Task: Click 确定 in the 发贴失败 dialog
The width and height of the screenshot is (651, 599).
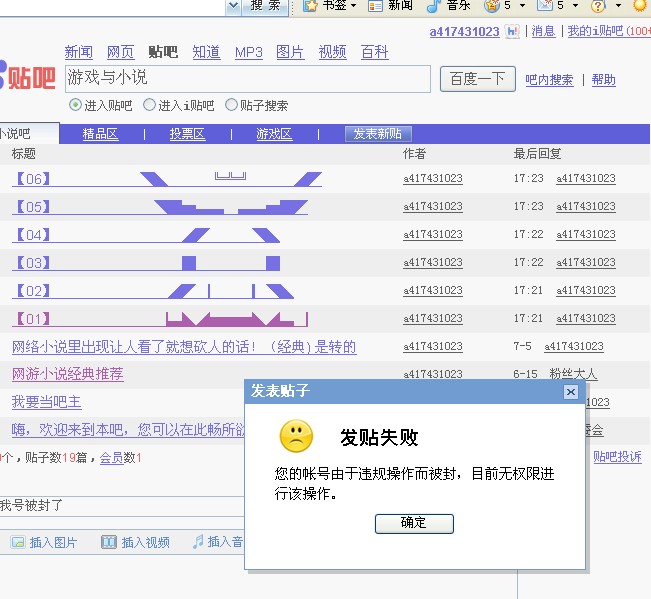Action: coord(414,523)
